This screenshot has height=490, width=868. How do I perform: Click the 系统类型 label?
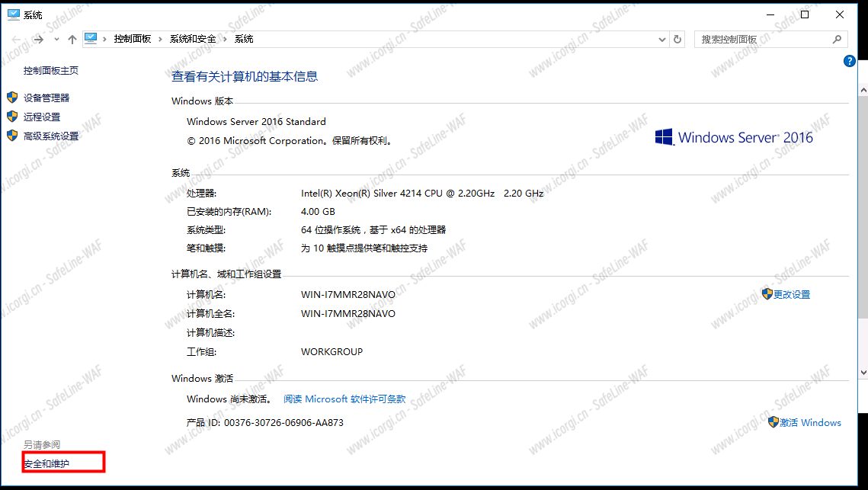206,230
